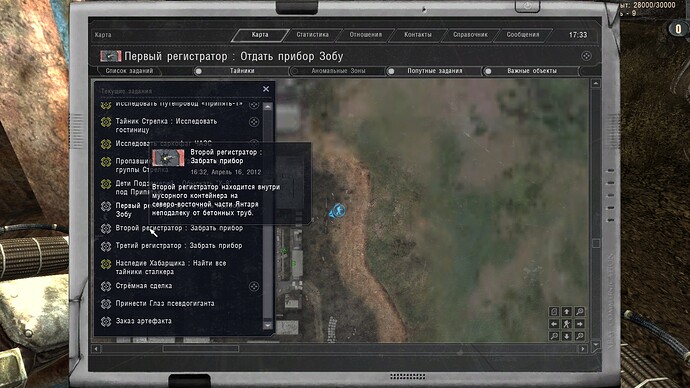The image size is (690, 388).
Task: Show Стрёмная сделка target on map
Action: point(254,286)
